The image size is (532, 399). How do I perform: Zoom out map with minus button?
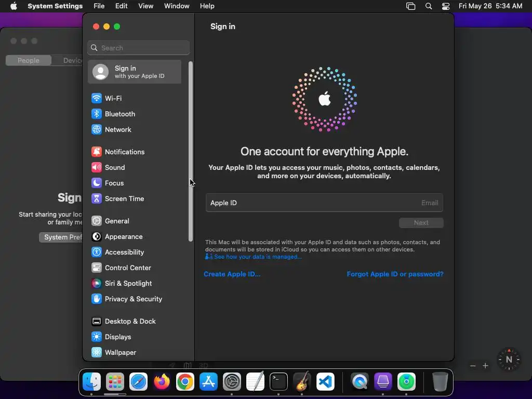pos(473,366)
